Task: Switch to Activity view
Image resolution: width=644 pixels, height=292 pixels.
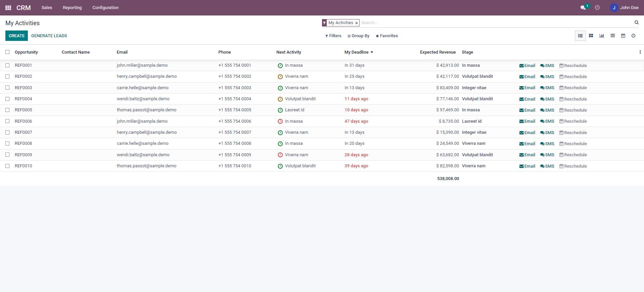Action: (x=633, y=36)
